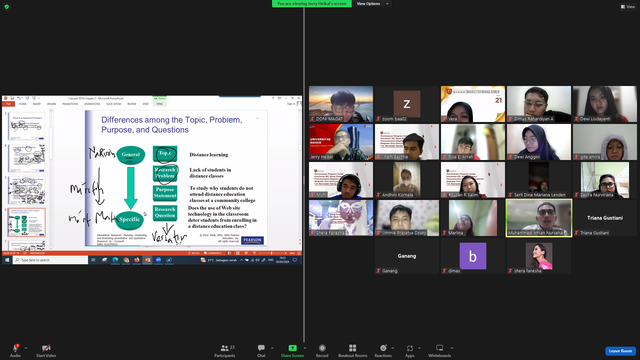Click the Task View icon on taskbar
This screenshot has width=640, height=360.
(x=93, y=260)
